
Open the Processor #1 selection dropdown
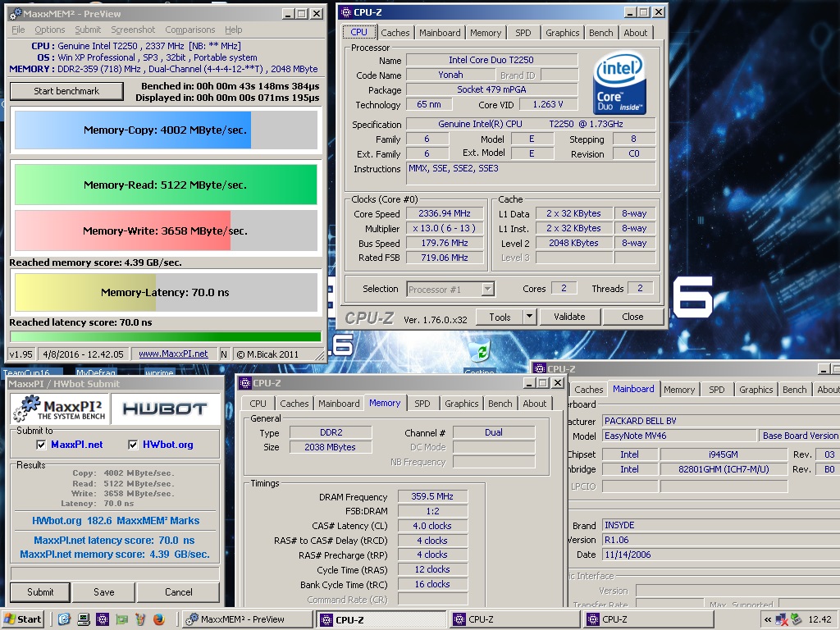pos(487,290)
